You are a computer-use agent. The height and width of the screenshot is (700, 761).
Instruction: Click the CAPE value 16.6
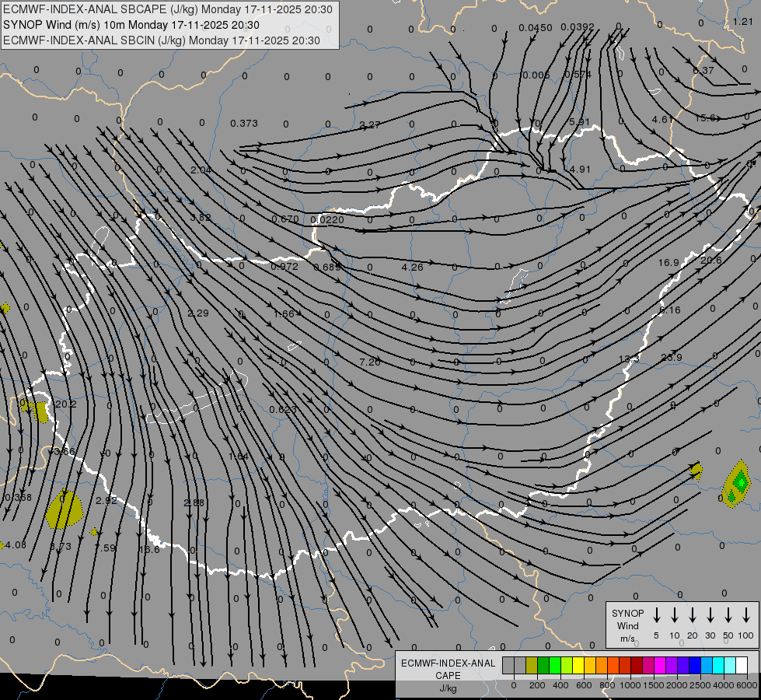(149, 549)
